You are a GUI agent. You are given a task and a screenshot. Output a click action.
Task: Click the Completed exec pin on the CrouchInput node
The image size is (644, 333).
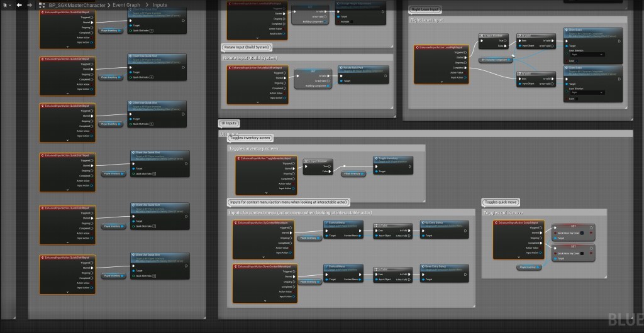click(541, 243)
